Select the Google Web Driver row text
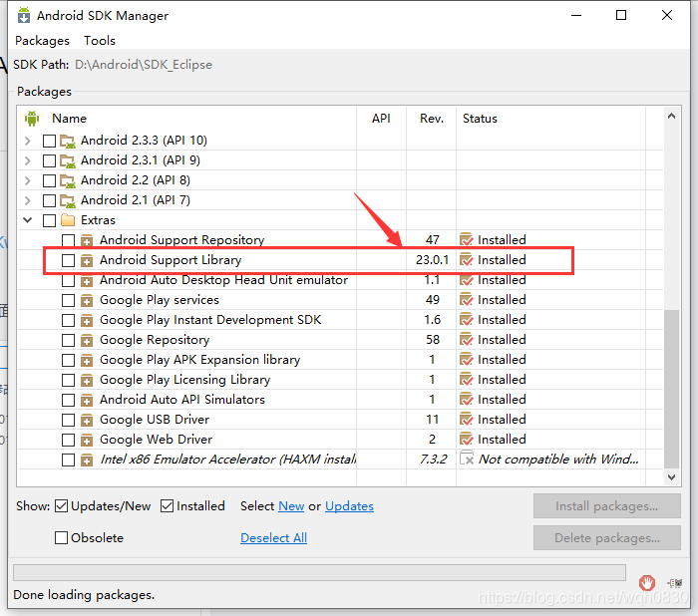698x616 pixels. (x=156, y=440)
